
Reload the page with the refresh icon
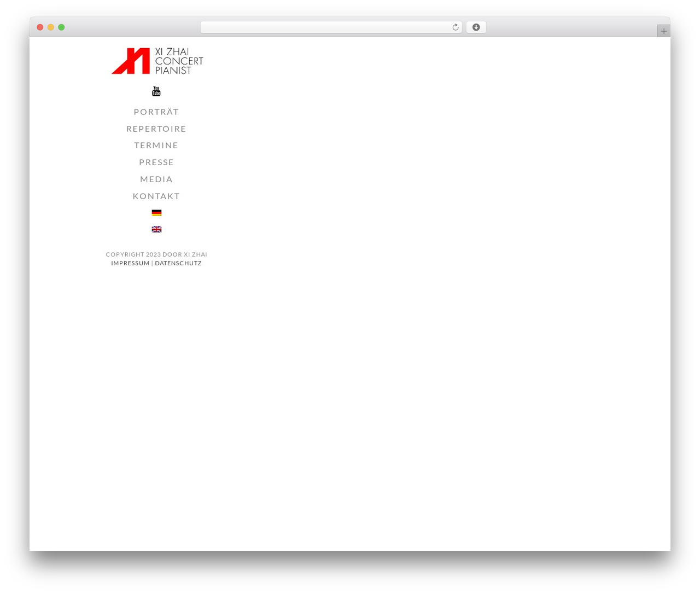click(455, 27)
